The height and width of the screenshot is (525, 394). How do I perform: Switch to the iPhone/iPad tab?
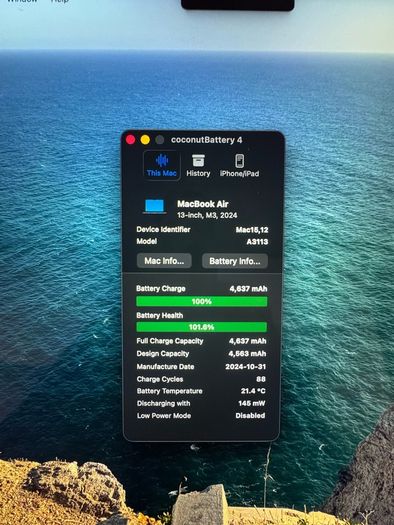(239, 165)
